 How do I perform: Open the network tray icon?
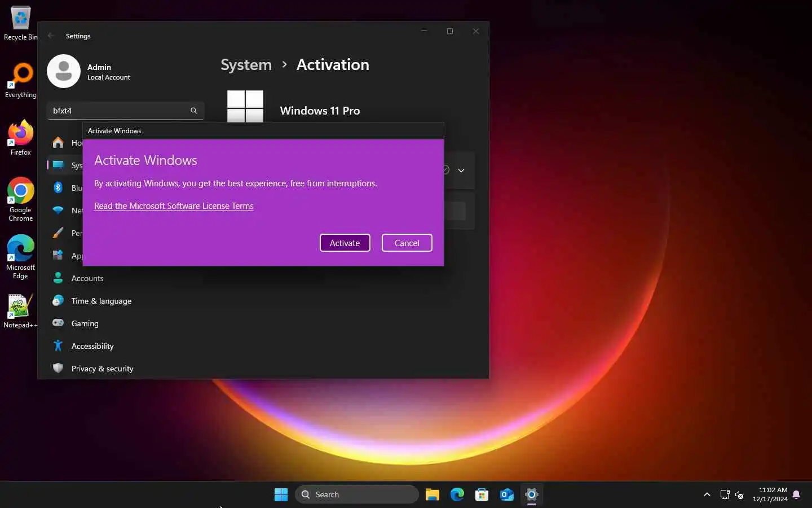coord(725,494)
